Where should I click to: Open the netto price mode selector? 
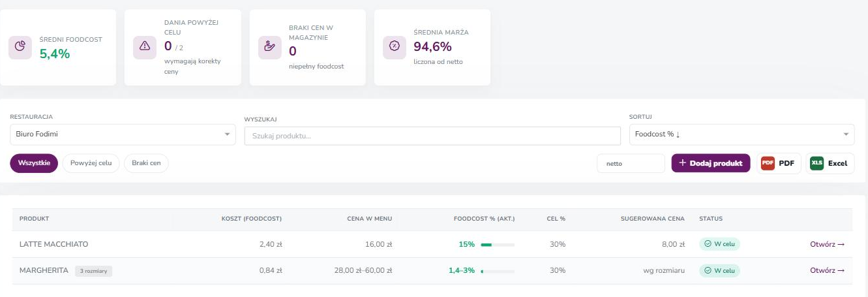coord(631,164)
